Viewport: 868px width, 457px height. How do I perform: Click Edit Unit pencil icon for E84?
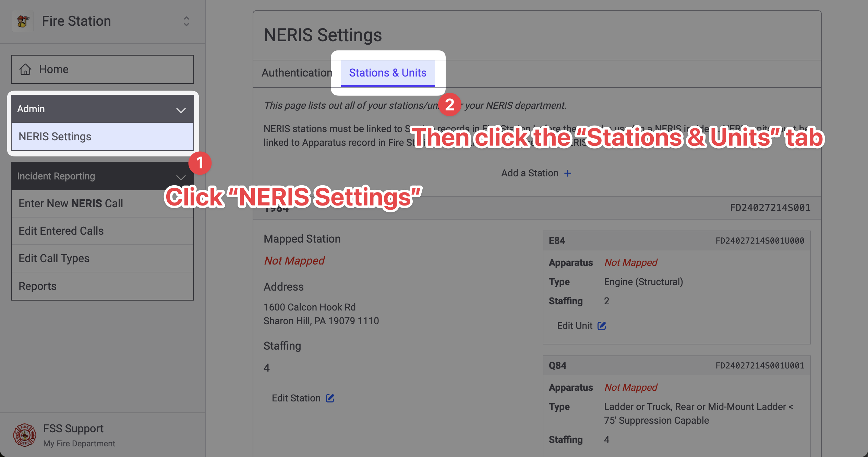(602, 326)
